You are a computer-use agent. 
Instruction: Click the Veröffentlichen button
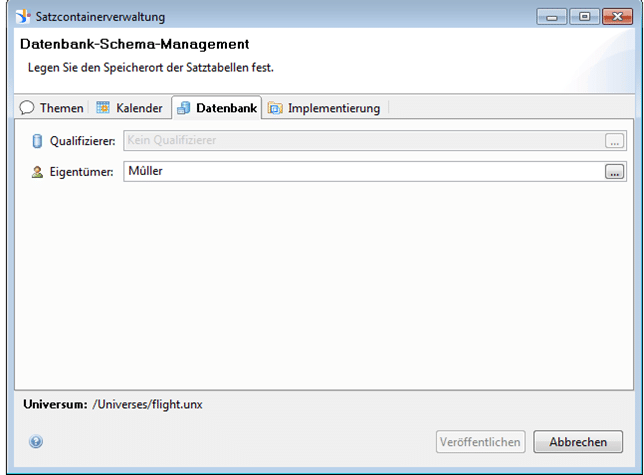(x=480, y=442)
